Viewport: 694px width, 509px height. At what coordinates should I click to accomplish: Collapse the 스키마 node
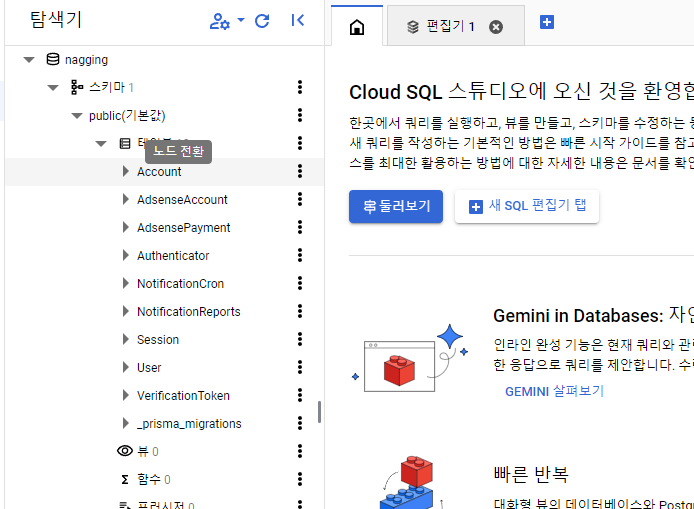53,88
